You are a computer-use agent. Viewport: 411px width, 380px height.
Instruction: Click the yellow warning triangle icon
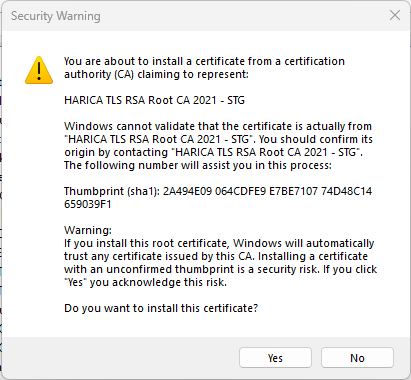pyautogui.click(x=39, y=70)
